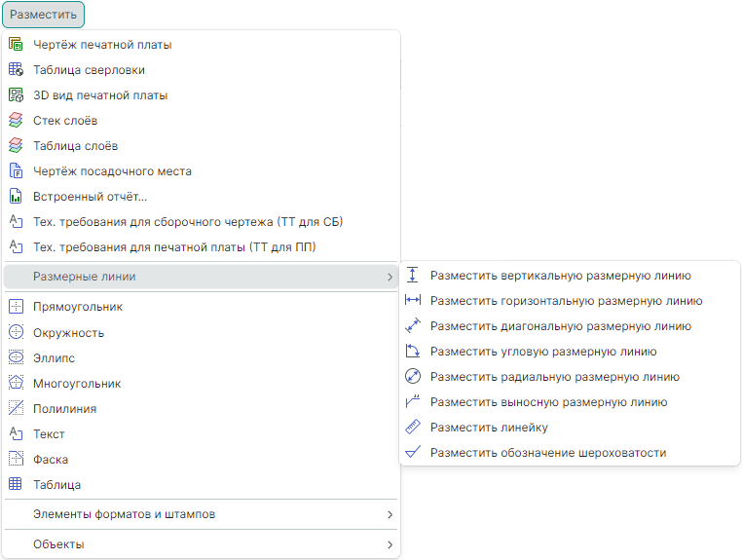Expand Элементы форматов и штампов submenu arrow
Image resolution: width=742 pixels, height=560 pixels.
pos(390,514)
